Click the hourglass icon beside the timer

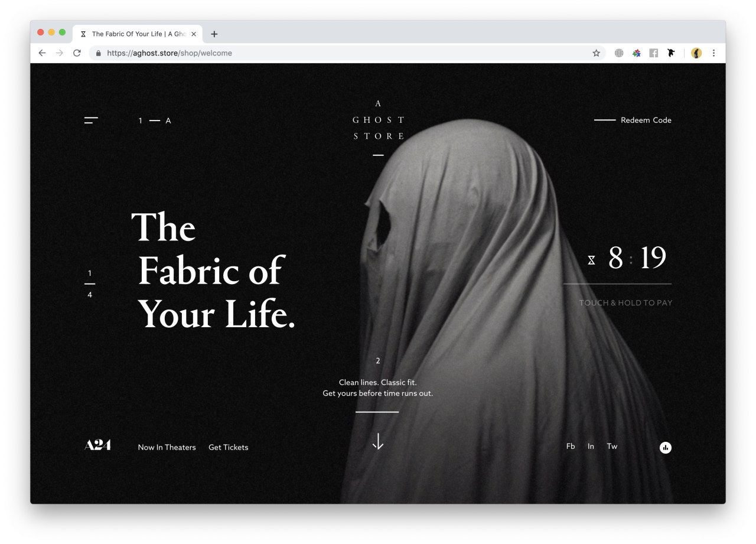[591, 260]
